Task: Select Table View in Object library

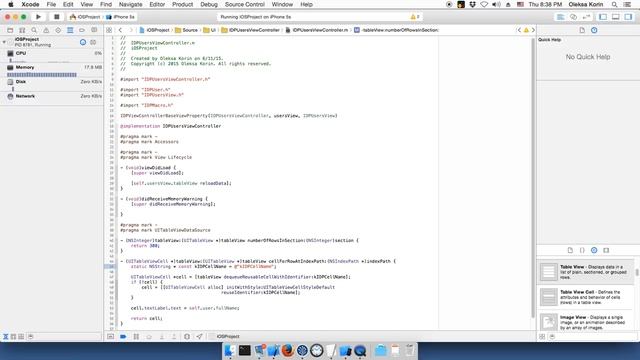Action: point(586,272)
